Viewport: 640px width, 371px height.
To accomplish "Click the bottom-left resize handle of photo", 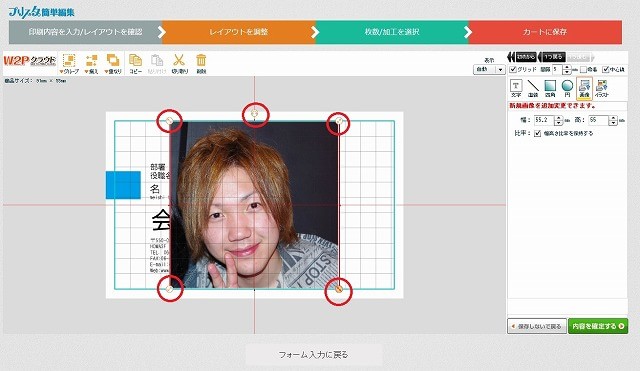I will [x=169, y=289].
